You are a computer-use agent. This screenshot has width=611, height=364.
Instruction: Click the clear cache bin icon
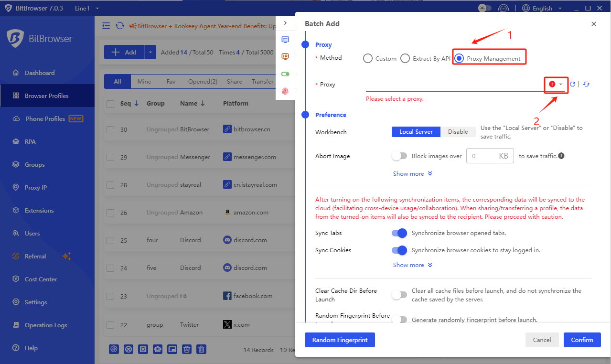[x=187, y=350]
